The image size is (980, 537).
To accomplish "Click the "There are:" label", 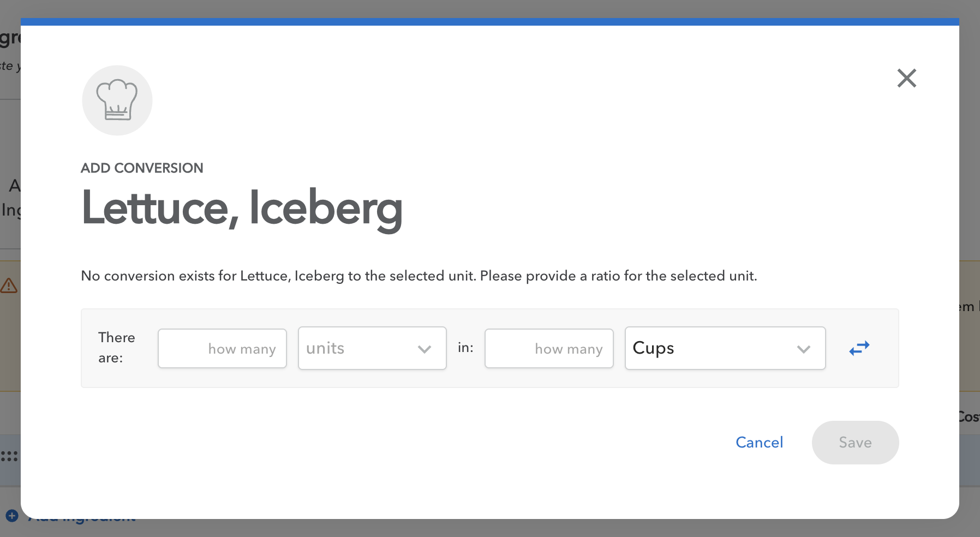I will pyautogui.click(x=116, y=348).
